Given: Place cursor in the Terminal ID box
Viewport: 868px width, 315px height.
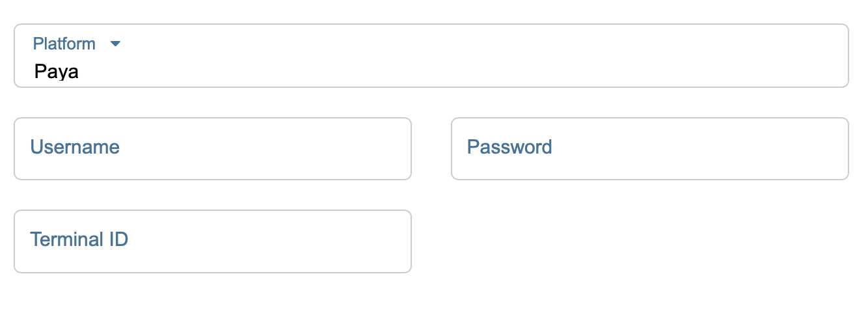Looking at the screenshot, I should click(x=260, y=241).
